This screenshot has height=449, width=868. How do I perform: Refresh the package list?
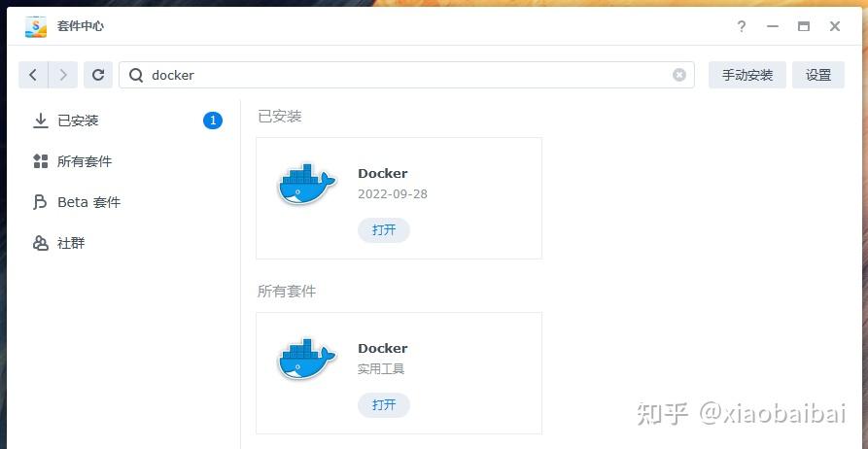[98, 75]
